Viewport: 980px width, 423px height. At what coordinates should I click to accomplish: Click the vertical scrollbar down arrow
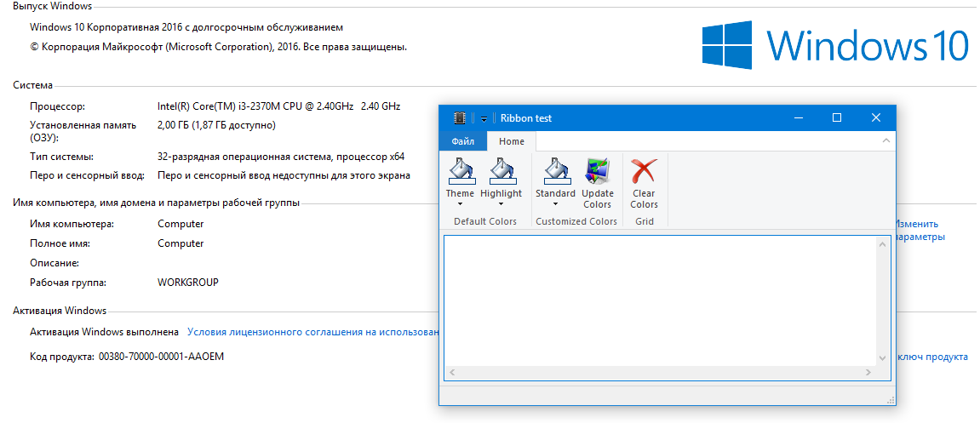click(x=883, y=358)
